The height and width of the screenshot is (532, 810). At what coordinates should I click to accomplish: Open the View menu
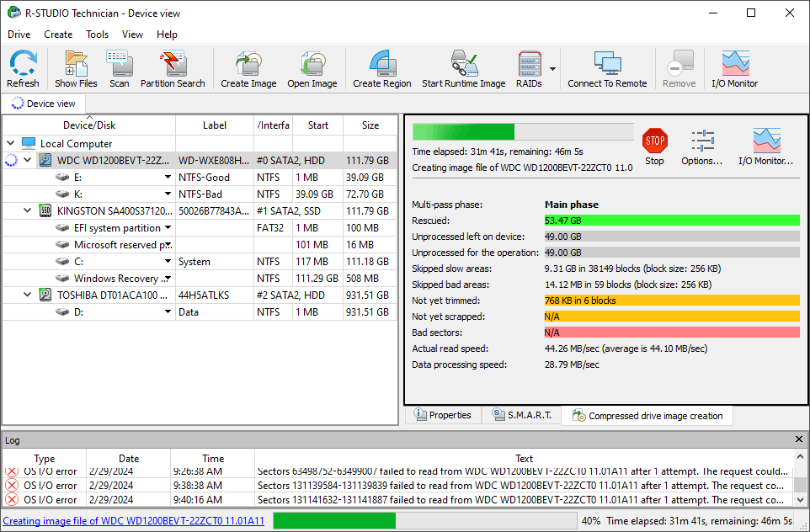pos(132,34)
